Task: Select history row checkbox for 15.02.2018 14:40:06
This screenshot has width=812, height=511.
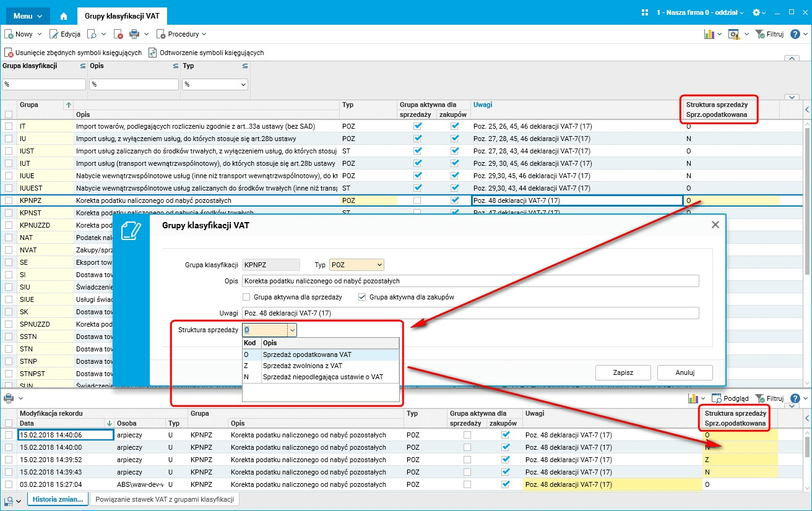Action: tap(9, 435)
